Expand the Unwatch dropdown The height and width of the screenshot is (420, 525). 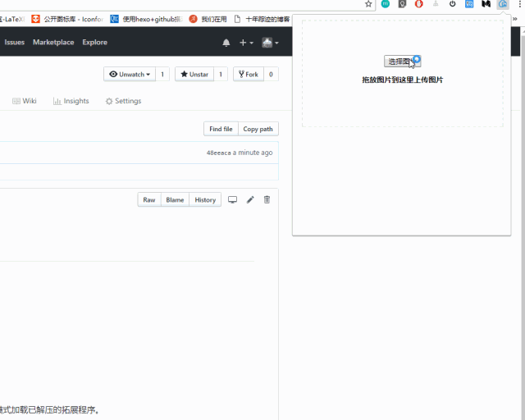pos(130,75)
